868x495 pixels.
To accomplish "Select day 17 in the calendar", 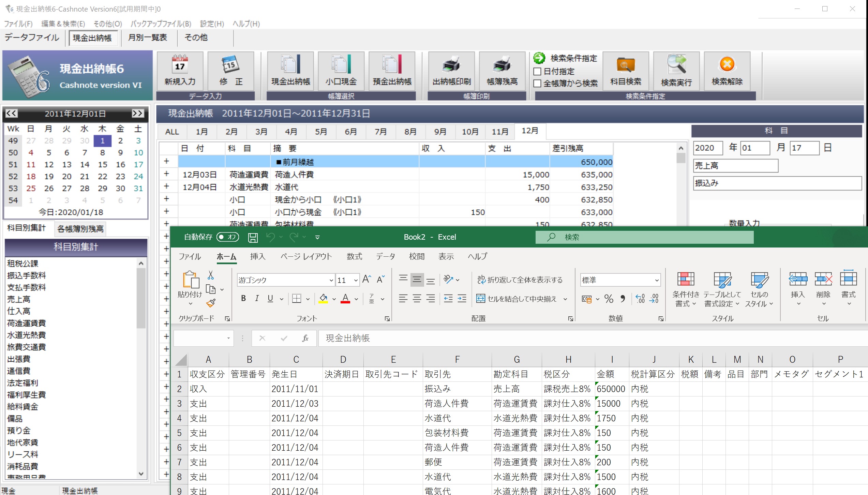I will pyautogui.click(x=138, y=164).
